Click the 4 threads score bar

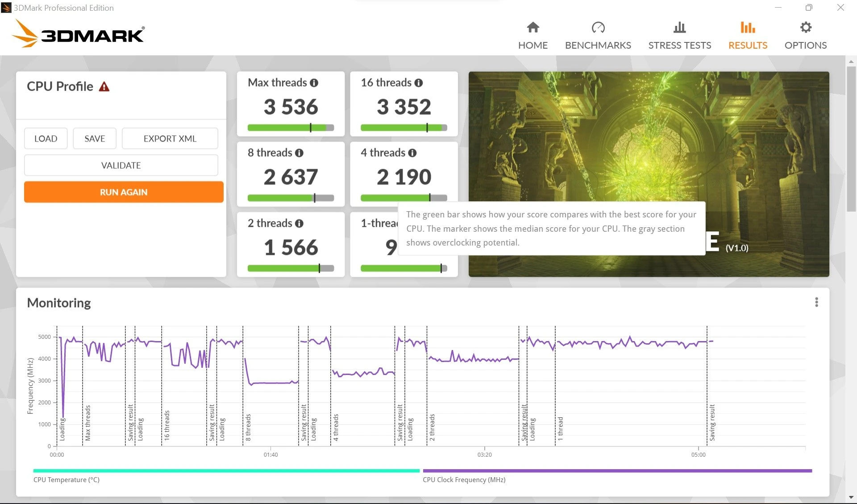[404, 198]
